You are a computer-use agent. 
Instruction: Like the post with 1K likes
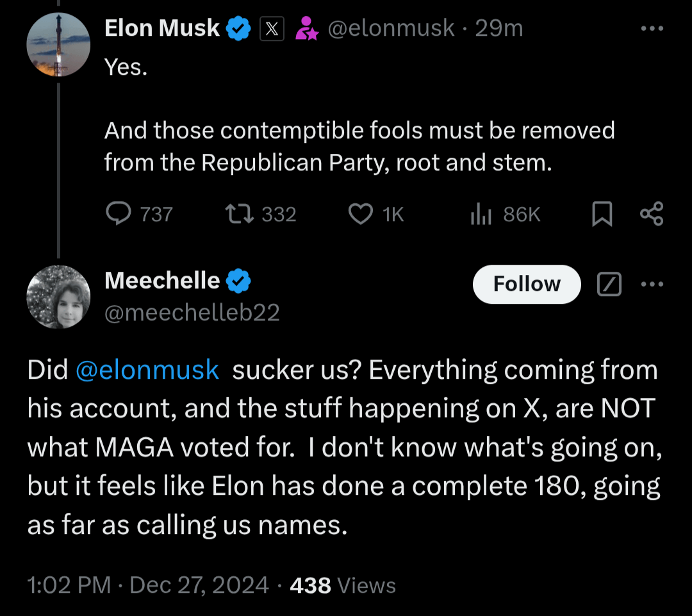(375, 214)
